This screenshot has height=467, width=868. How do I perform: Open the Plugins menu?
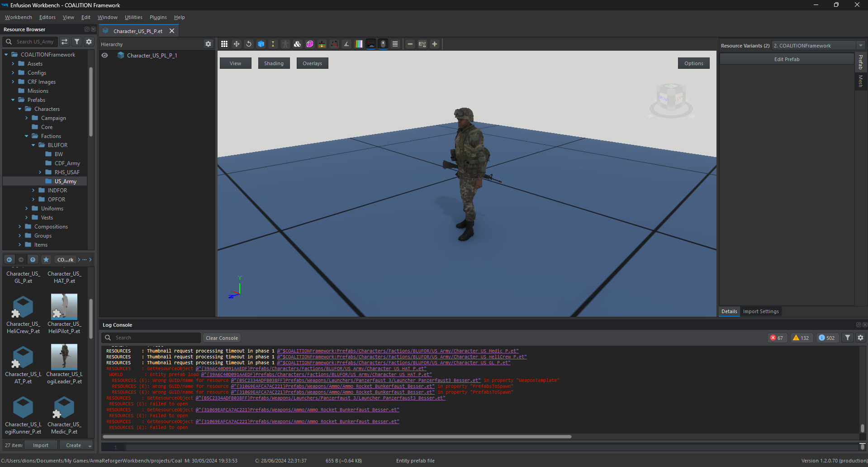158,17
